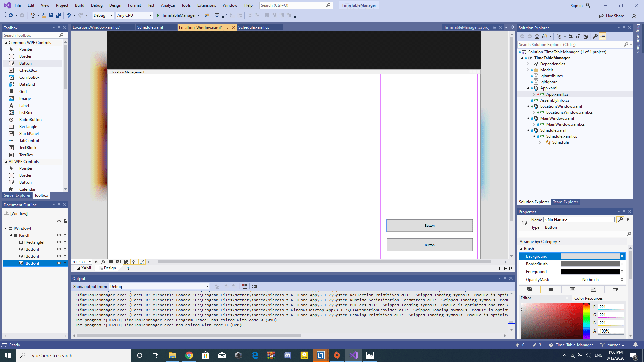Open event handlers lightning bolt icon
This screenshot has width=644, height=362.
tap(628, 220)
